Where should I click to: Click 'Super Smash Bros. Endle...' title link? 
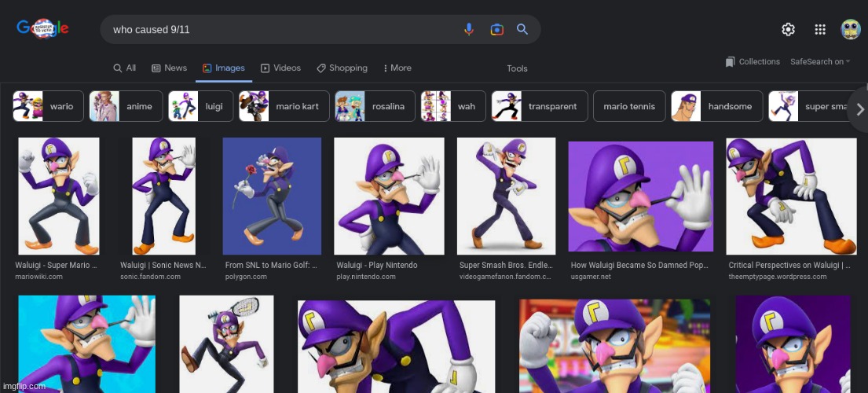[506, 265]
